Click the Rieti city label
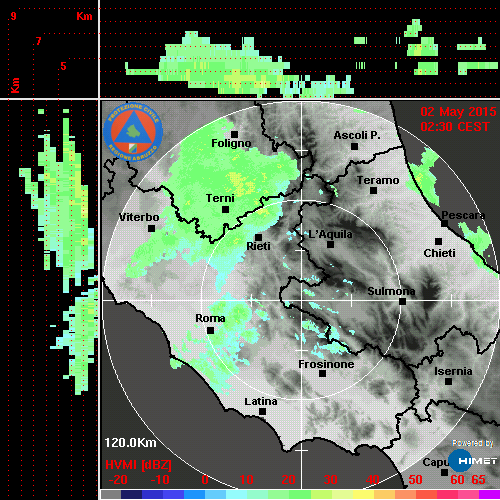500x500 pixels. tap(258, 246)
